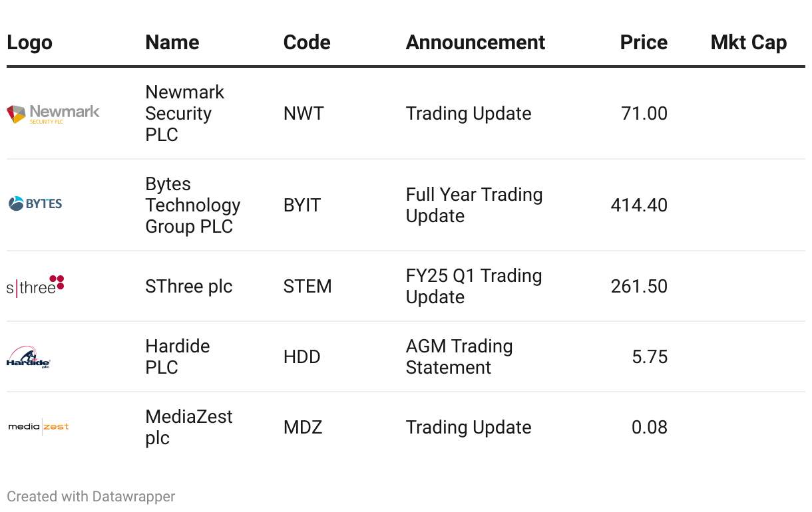The height and width of the screenshot is (512, 812).
Task: Click the NWT ticker code
Action: point(304,114)
